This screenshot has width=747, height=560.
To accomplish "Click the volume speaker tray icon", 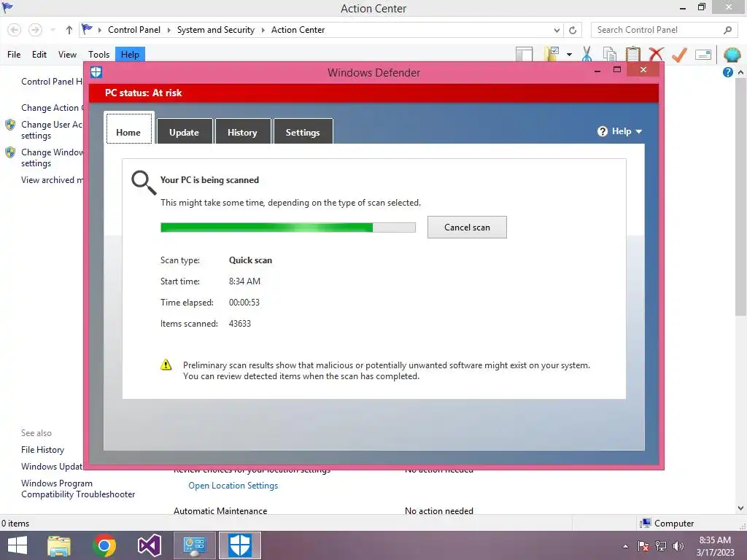I will pos(678,546).
